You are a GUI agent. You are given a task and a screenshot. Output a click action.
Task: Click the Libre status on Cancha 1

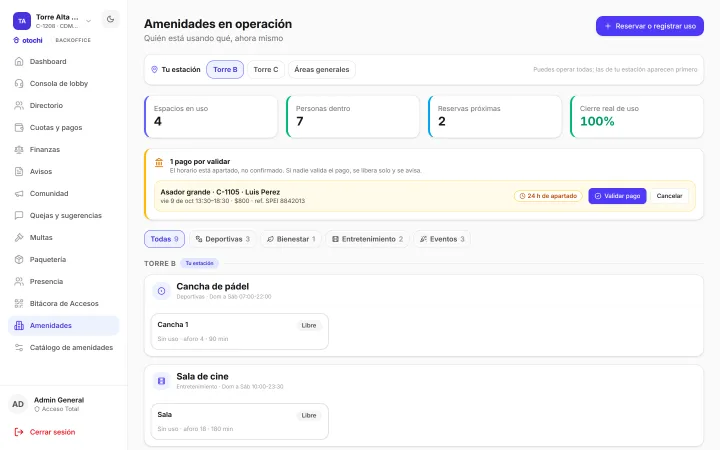309,326
